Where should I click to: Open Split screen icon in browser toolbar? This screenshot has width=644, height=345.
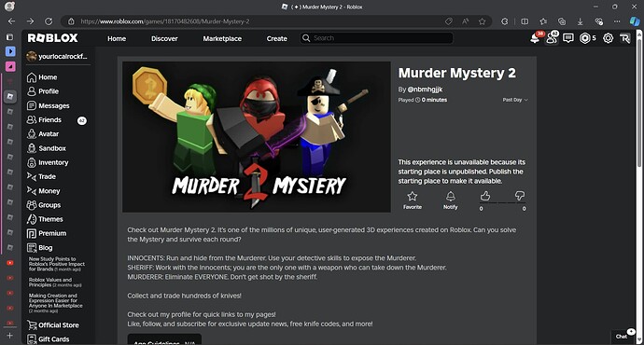pos(525,21)
